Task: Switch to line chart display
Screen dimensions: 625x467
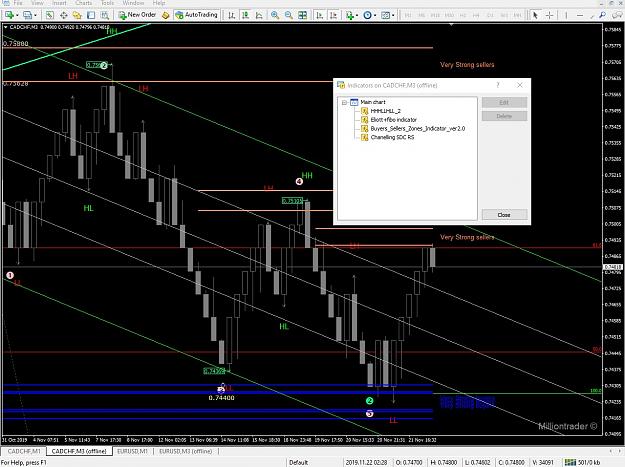Action: coord(259,15)
